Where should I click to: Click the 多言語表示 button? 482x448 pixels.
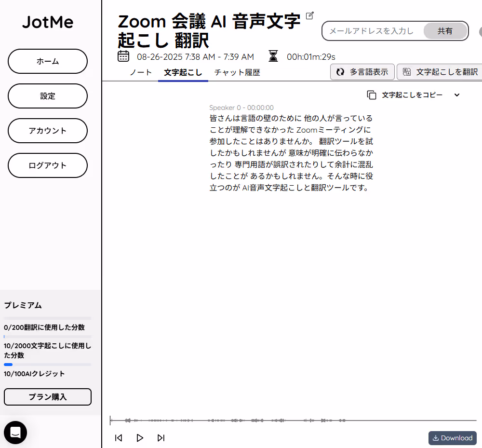[x=362, y=72]
